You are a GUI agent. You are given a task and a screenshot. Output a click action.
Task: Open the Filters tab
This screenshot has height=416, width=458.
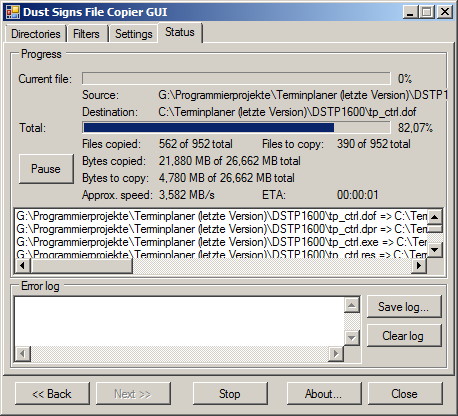tap(86, 34)
